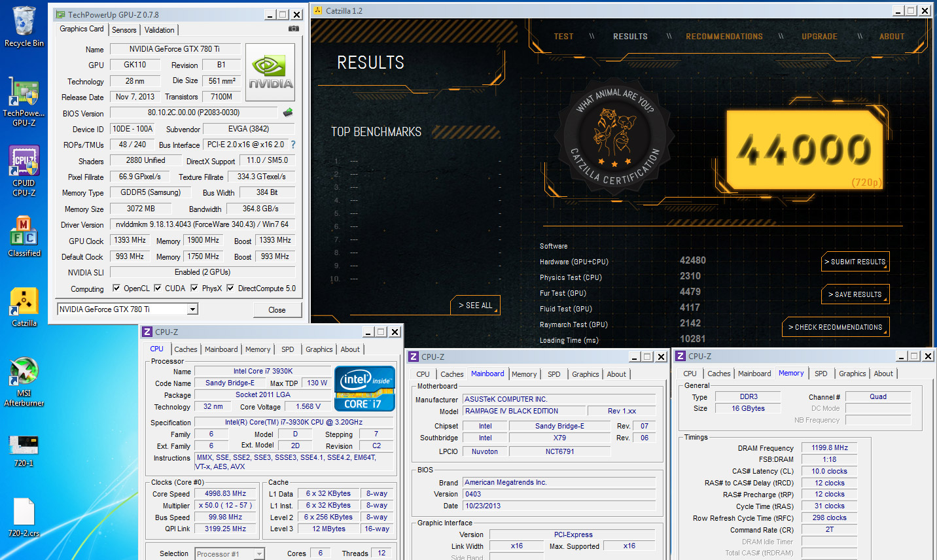This screenshot has width=937, height=560.
Task: Open the TechPowerUp GPU-Z desktop shortcut
Action: pyautogui.click(x=24, y=94)
